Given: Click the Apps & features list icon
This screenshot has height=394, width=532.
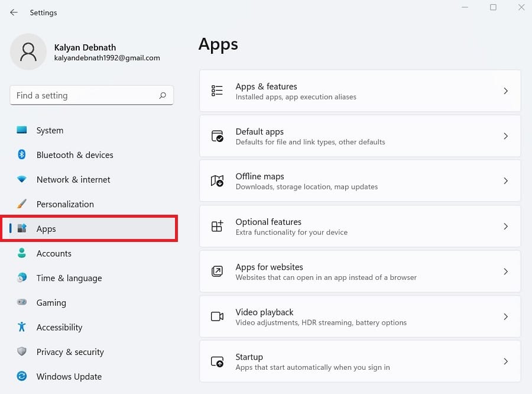Looking at the screenshot, I should click(x=217, y=91).
